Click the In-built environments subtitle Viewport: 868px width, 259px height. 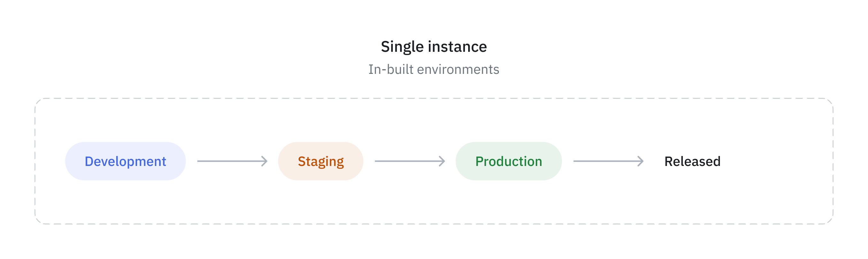pos(434,69)
